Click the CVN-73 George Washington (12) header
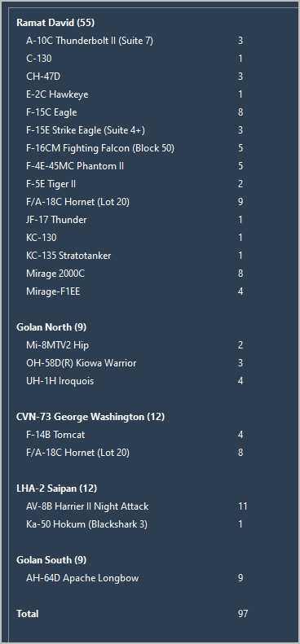 coord(90,417)
